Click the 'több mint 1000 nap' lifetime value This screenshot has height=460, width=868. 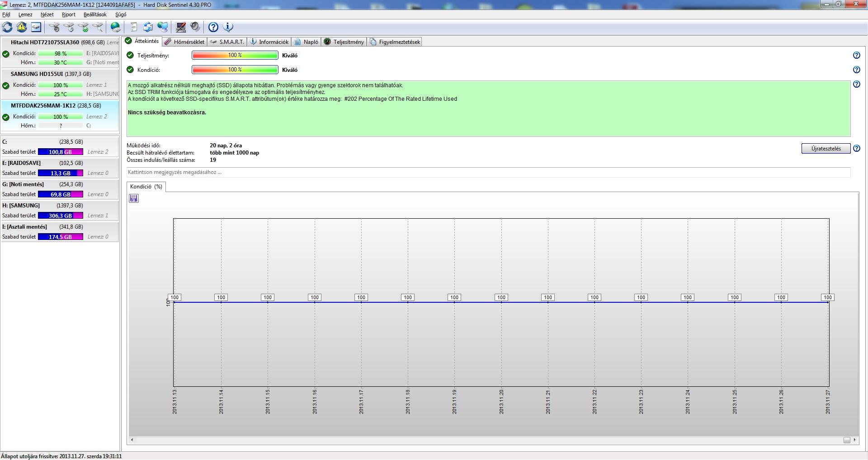pyautogui.click(x=235, y=153)
